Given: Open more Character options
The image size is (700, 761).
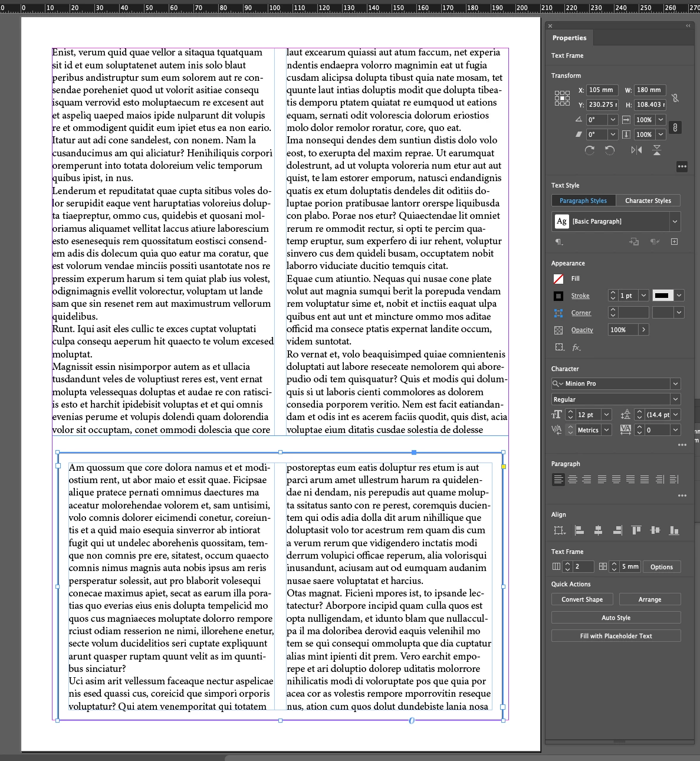Looking at the screenshot, I should tap(682, 445).
